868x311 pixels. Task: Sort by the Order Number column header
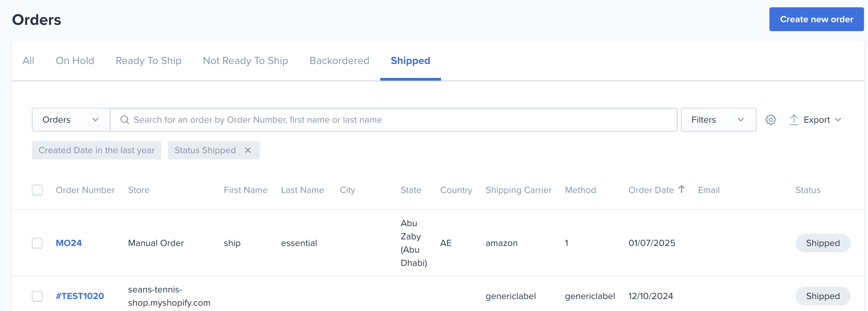tap(85, 190)
